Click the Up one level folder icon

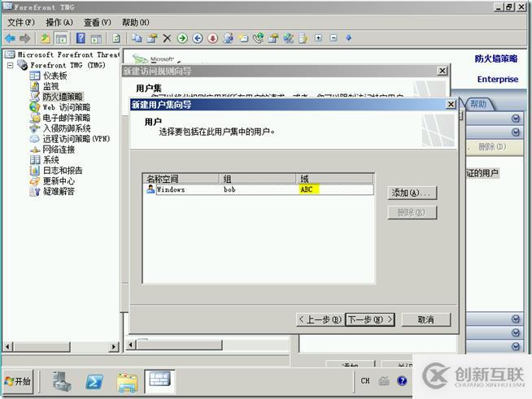(46, 38)
